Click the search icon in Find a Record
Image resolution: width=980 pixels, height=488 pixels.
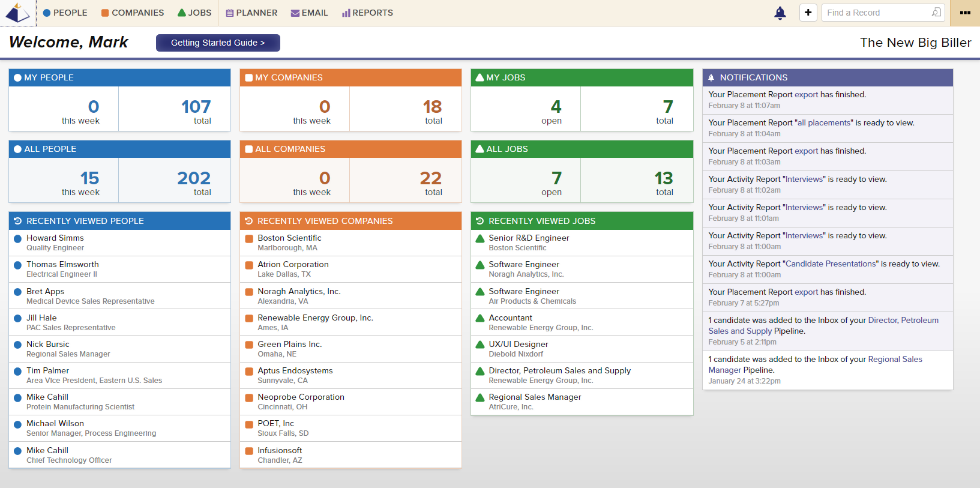(x=936, y=13)
